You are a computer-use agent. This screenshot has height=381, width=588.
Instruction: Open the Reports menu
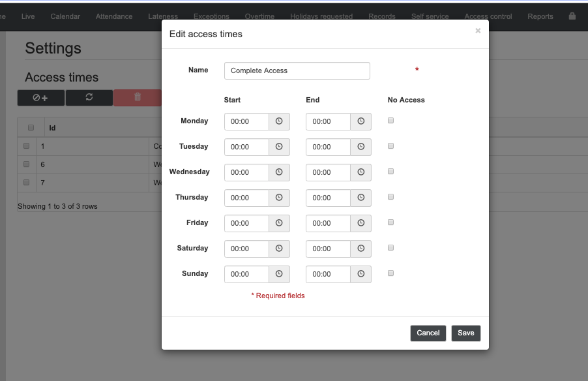click(540, 16)
